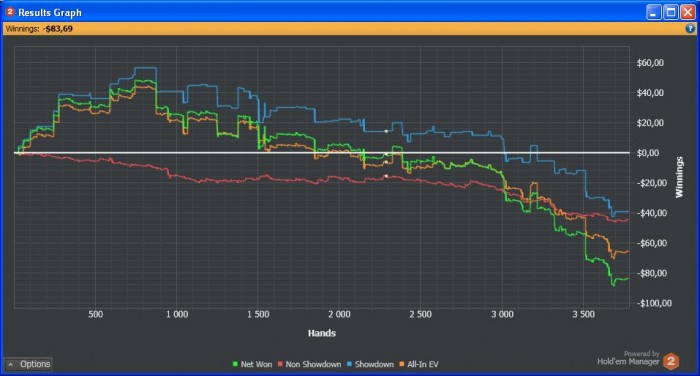The image size is (700, 376).
Task: Click the $60,00 axis label
Action: tap(650, 63)
